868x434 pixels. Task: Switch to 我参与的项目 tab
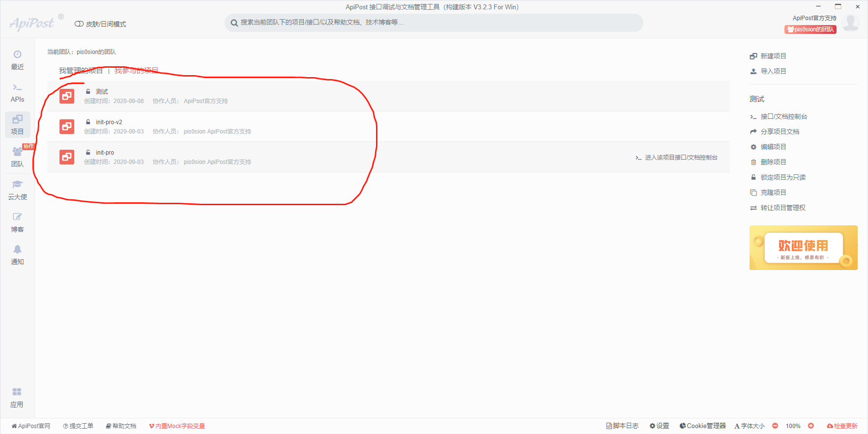click(136, 71)
